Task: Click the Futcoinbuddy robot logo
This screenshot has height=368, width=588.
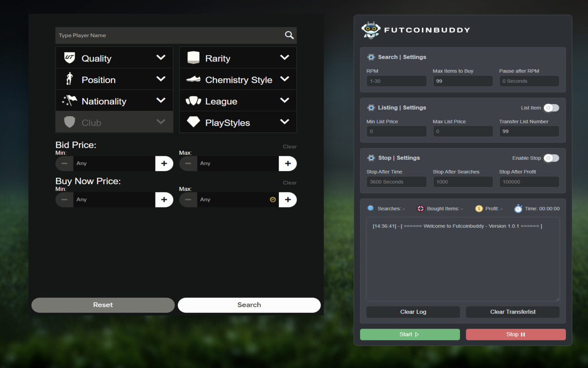Action: point(370,30)
